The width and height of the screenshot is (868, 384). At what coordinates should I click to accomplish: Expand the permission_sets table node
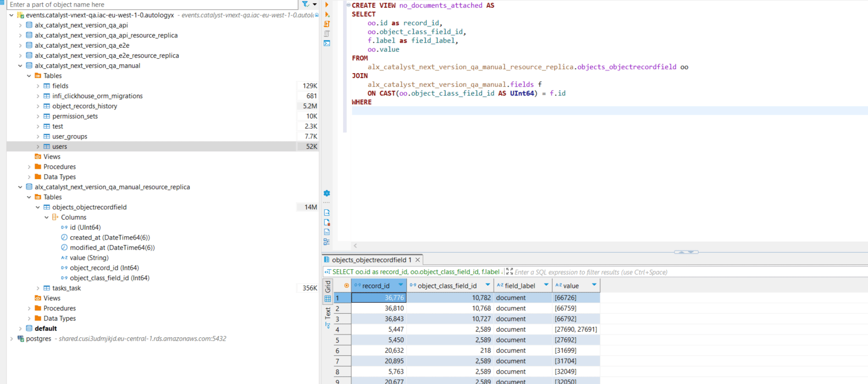coord(38,116)
